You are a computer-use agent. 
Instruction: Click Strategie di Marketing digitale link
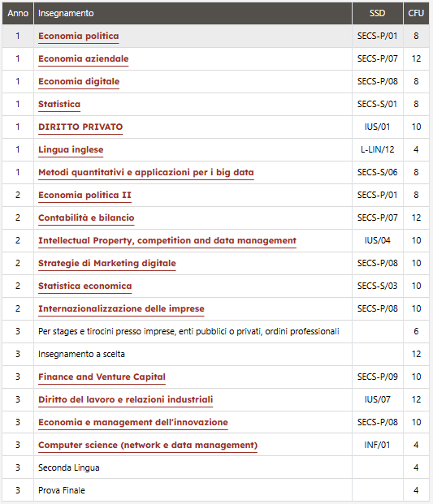107,264
